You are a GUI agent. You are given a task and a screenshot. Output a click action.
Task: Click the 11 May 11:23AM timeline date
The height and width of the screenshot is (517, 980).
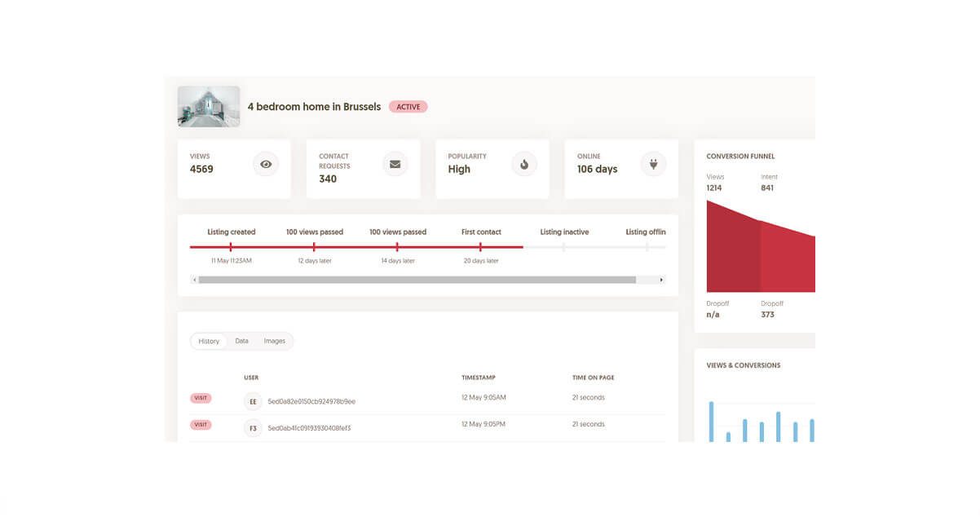[232, 261]
